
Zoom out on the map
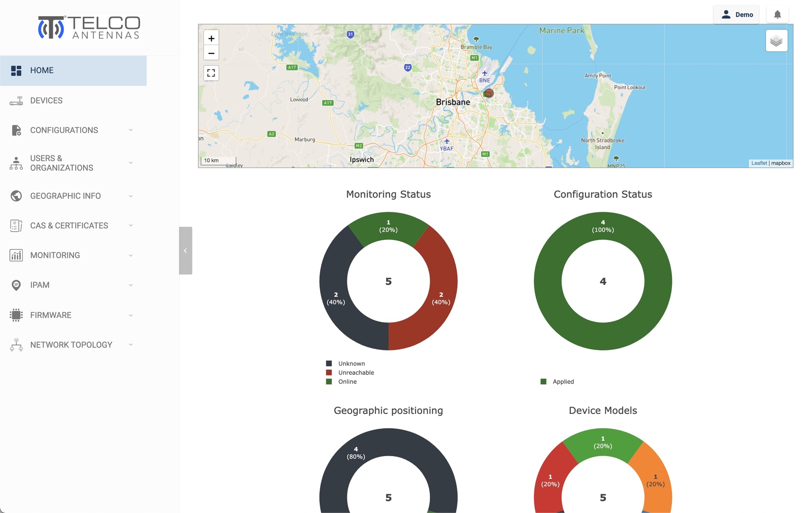tap(212, 53)
